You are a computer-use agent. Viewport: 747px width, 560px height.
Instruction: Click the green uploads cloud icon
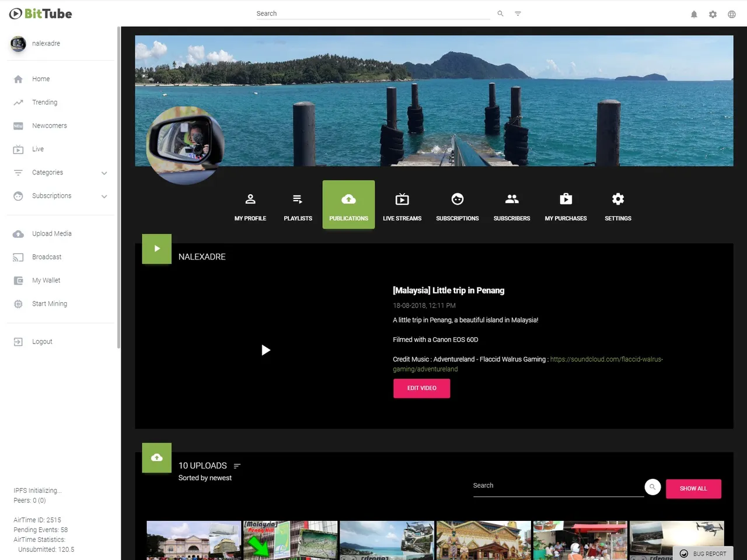pos(156,457)
